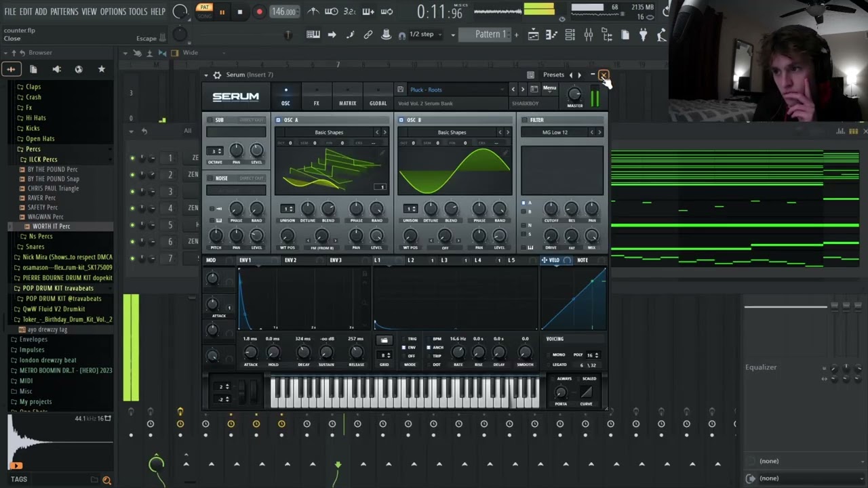Viewport: 868px width, 488px height.
Task: Select browser plugins globe icon
Action: pyautogui.click(x=79, y=69)
